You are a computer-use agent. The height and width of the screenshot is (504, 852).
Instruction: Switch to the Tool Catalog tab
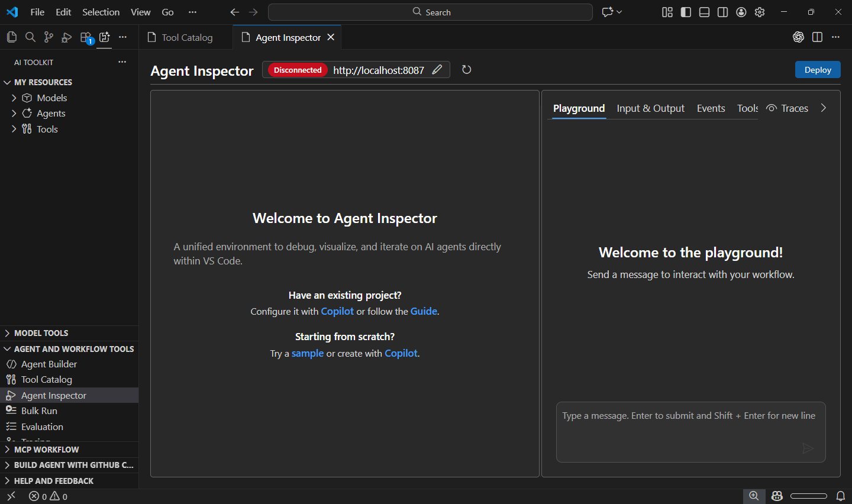186,37
